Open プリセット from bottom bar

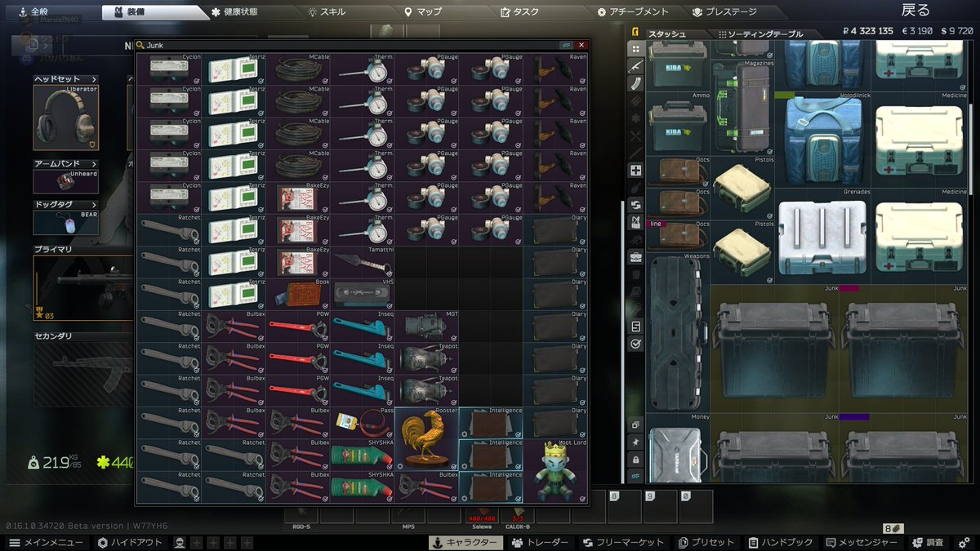tap(707, 543)
